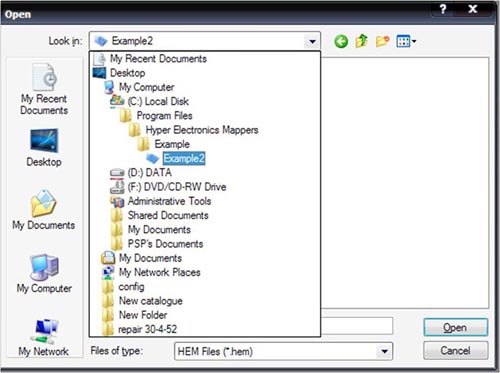Viewport: 500px width, 373px height.
Task: Select My Recent Documents in places bar
Action: 44,89
